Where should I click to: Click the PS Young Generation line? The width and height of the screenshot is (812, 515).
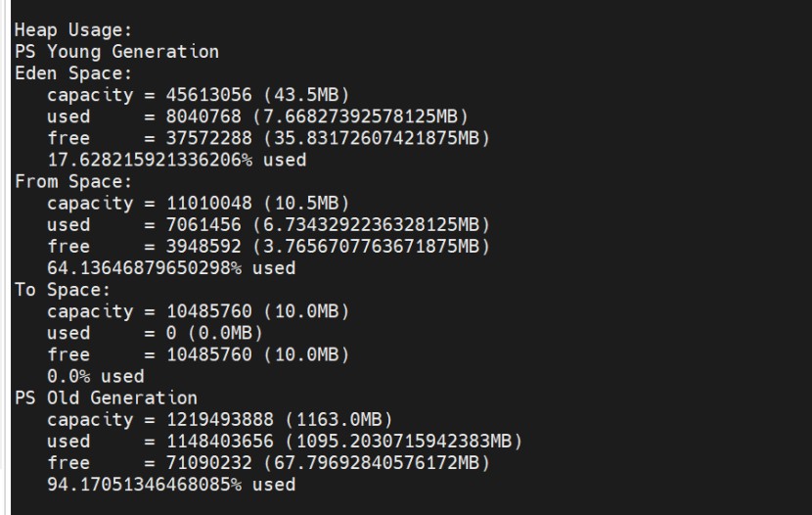pyautogui.click(x=116, y=52)
